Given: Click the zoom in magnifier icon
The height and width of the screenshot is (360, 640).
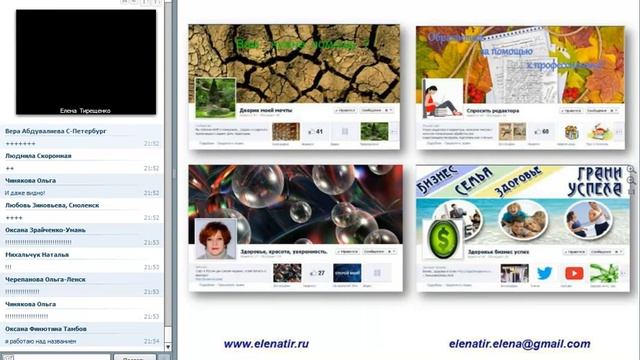Looking at the screenshot, I should [631, 169].
